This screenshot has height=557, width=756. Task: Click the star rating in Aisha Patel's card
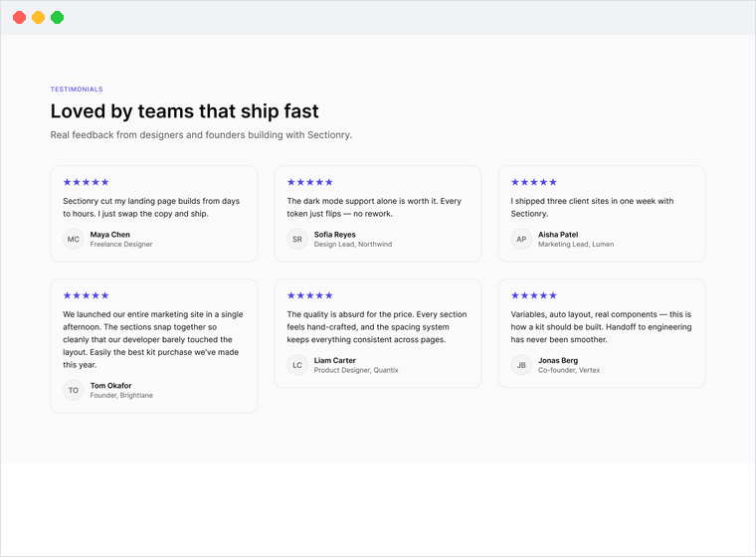[534, 182]
